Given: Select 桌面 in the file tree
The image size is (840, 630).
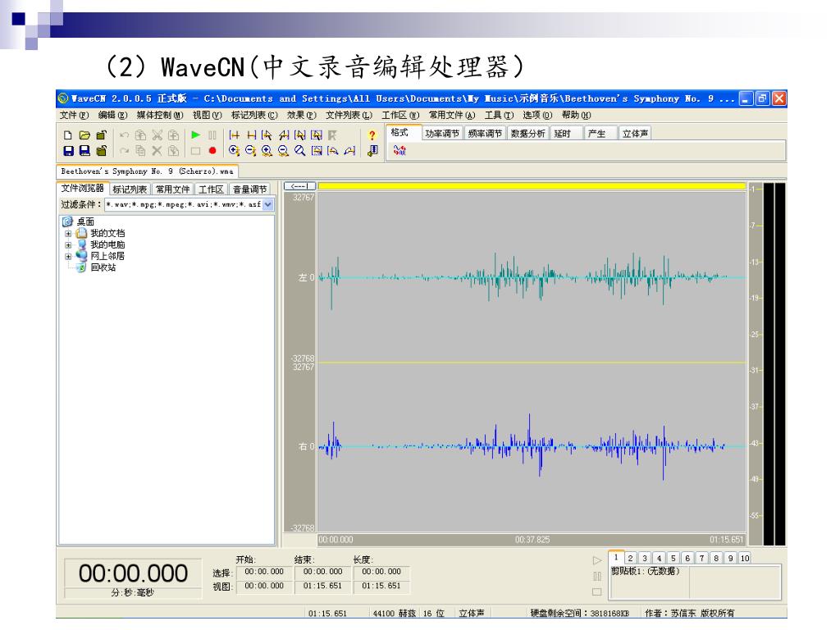Looking at the screenshot, I should (x=85, y=221).
